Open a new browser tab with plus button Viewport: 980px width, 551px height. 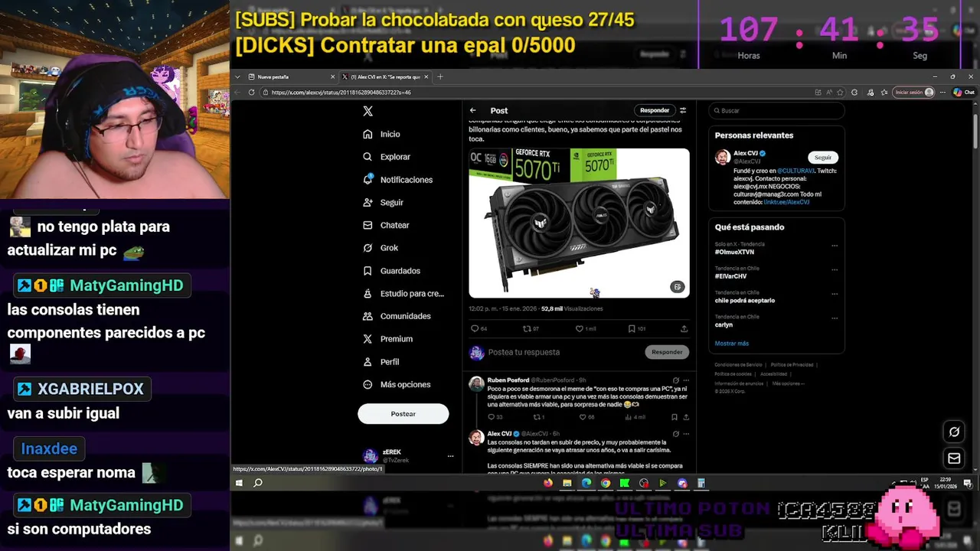pos(439,77)
